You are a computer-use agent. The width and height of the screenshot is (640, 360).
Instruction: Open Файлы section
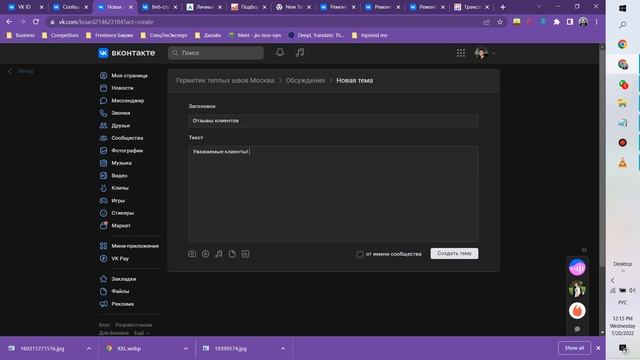[x=115, y=291]
